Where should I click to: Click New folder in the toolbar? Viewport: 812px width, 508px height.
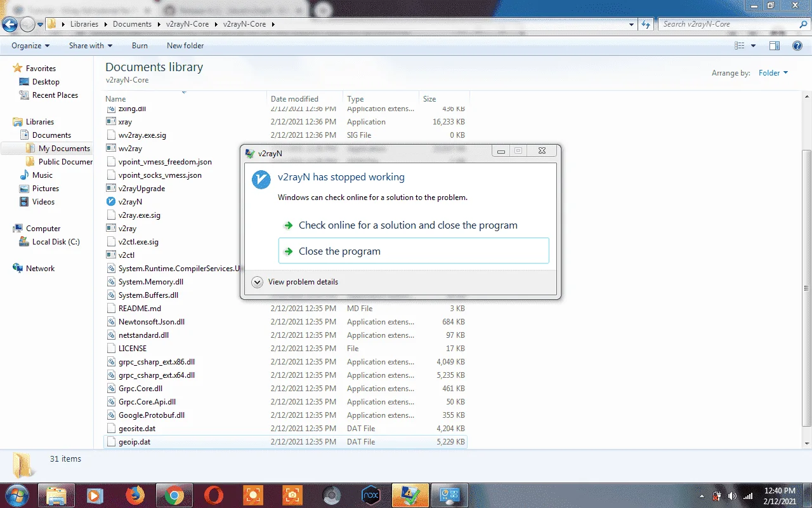coord(185,46)
